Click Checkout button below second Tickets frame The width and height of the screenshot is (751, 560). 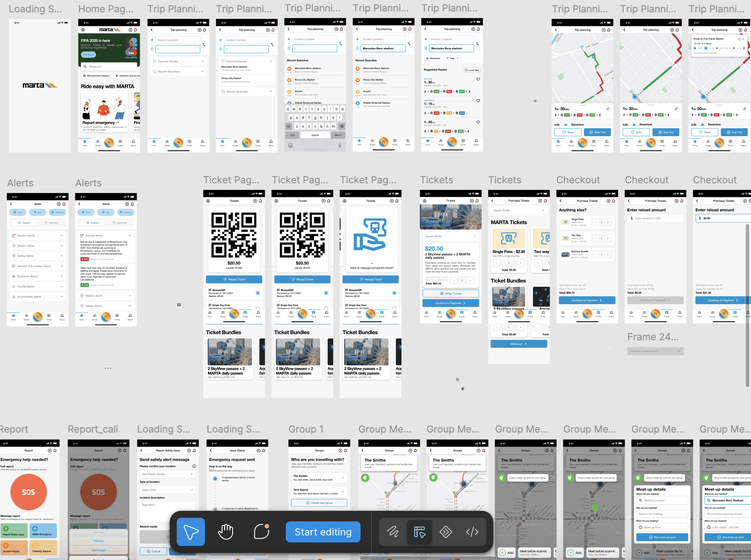pyautogui.click(x=519, y=344)
